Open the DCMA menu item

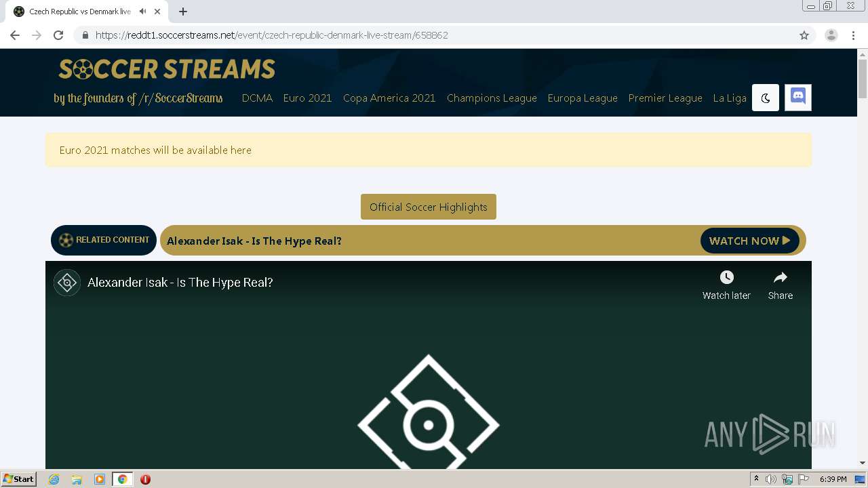point(257,98)
